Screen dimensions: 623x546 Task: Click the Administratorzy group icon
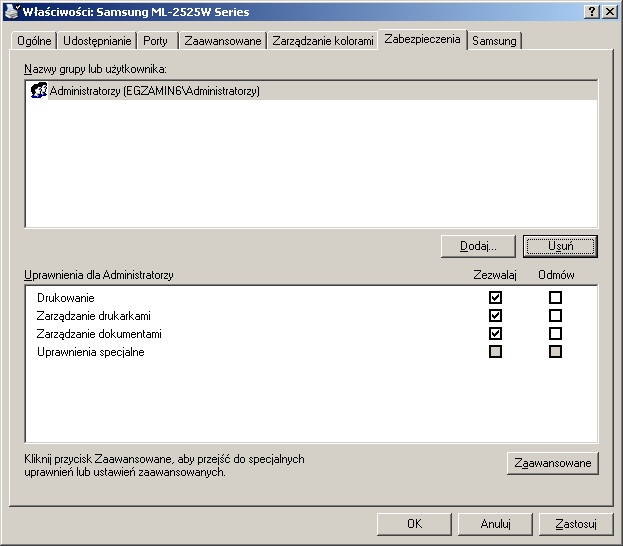click(x=39, y=91)
